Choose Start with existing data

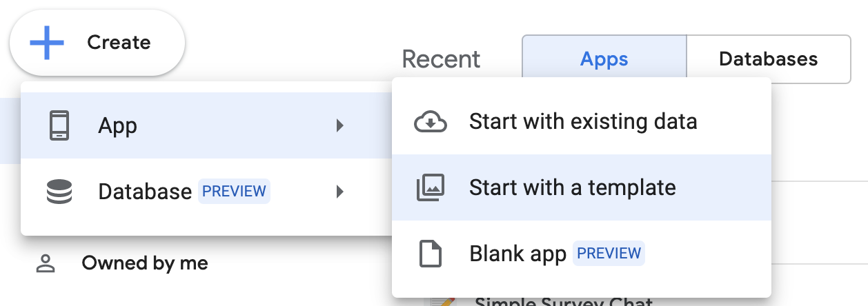tap(583, 122)
